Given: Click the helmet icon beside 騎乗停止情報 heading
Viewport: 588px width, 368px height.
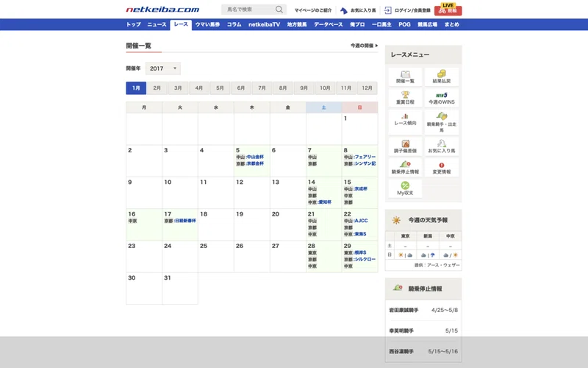Looking at the screenshot, I should click(398, 288).
